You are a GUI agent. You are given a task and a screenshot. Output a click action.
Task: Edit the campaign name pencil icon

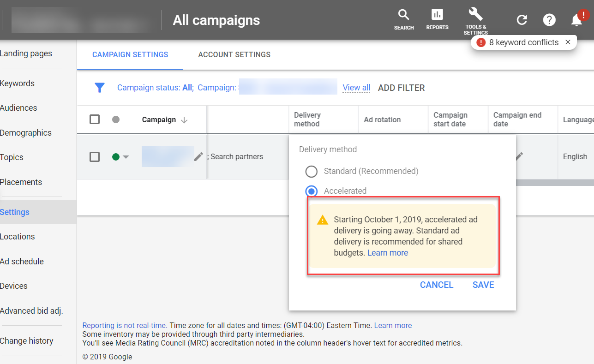click(x=198, y=156)
